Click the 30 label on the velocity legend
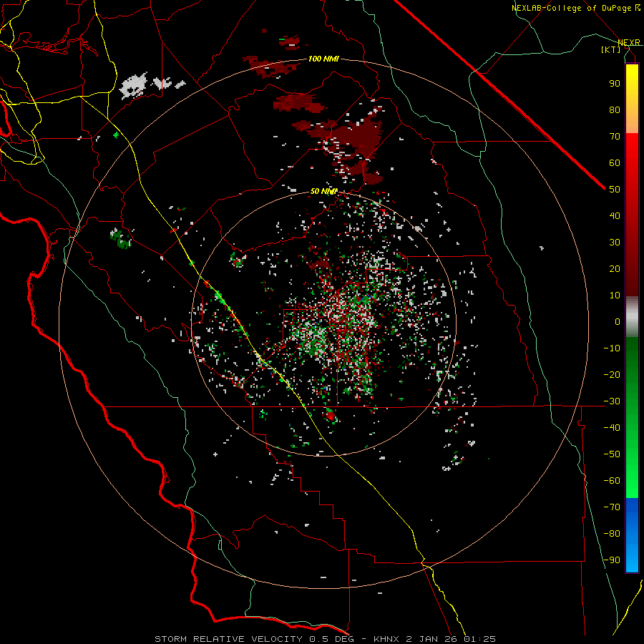Viewport: 644px width, 644px height. [x=615, y=243]
